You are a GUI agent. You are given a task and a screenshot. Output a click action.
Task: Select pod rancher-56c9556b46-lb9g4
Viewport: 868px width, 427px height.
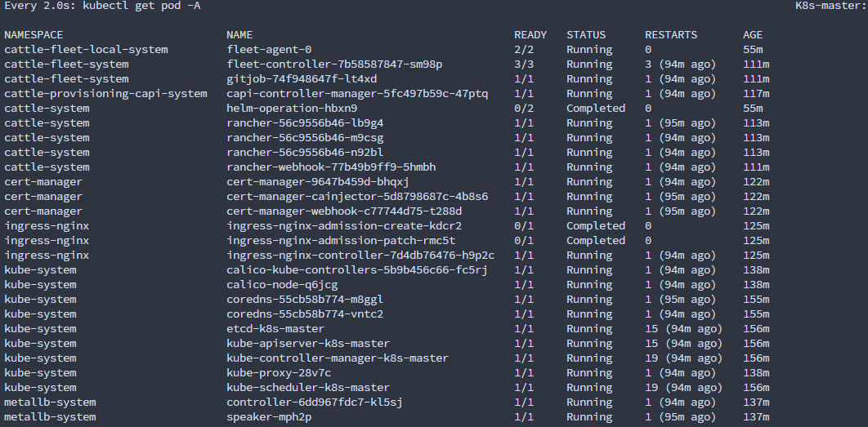click(x=305, y=122)
